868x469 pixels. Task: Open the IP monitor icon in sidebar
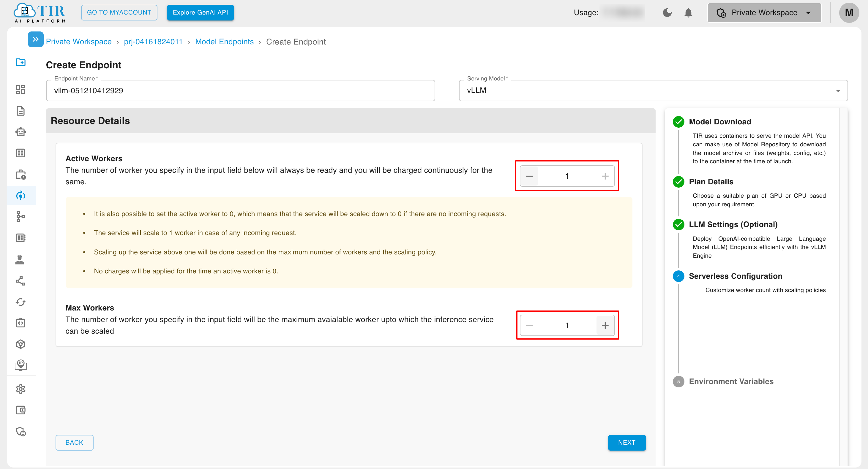pyautogui.click(x=20, y=365)
